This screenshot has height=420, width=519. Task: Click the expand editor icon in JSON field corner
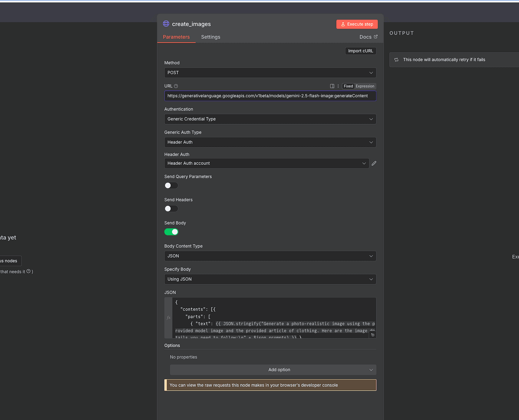tap(373, 335)
